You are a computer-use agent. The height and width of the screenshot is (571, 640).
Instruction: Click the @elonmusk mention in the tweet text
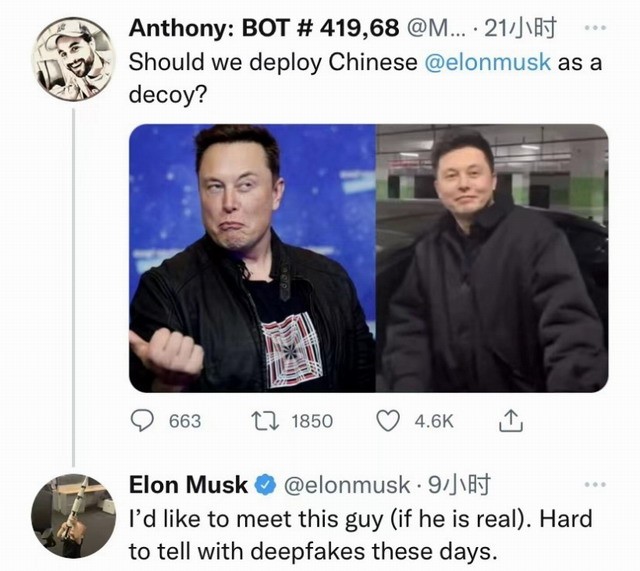tap(488, 62)
